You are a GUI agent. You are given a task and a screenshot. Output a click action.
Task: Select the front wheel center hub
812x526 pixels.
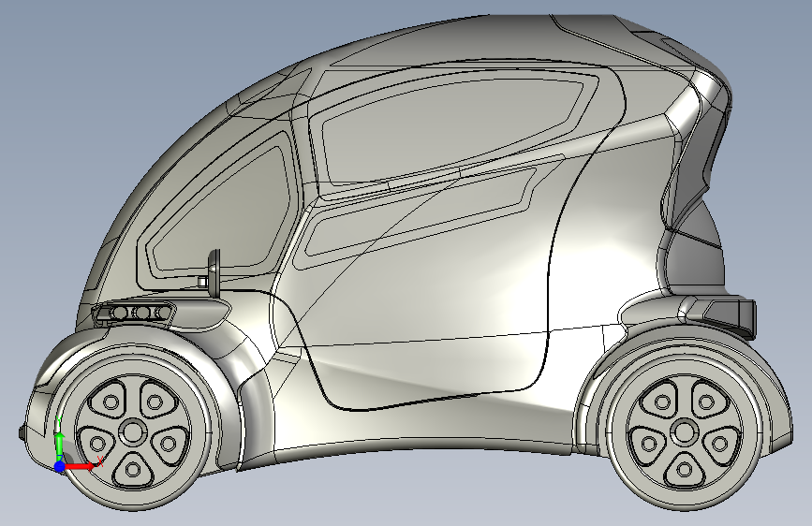pyautogui.click(x=133, y=432)
